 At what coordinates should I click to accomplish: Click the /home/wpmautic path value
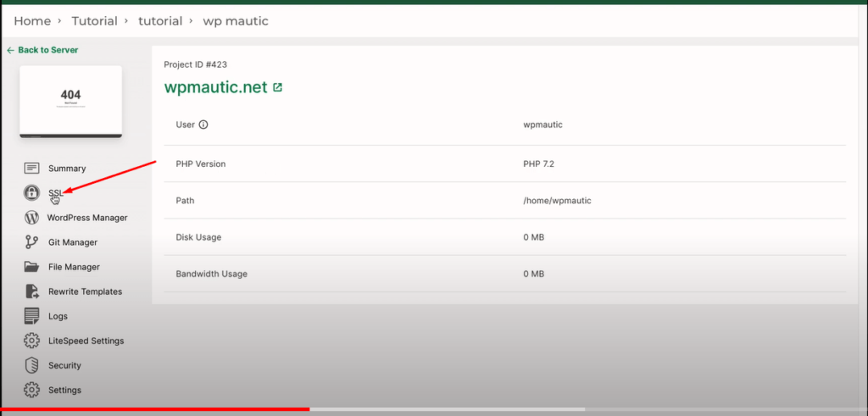558,201
